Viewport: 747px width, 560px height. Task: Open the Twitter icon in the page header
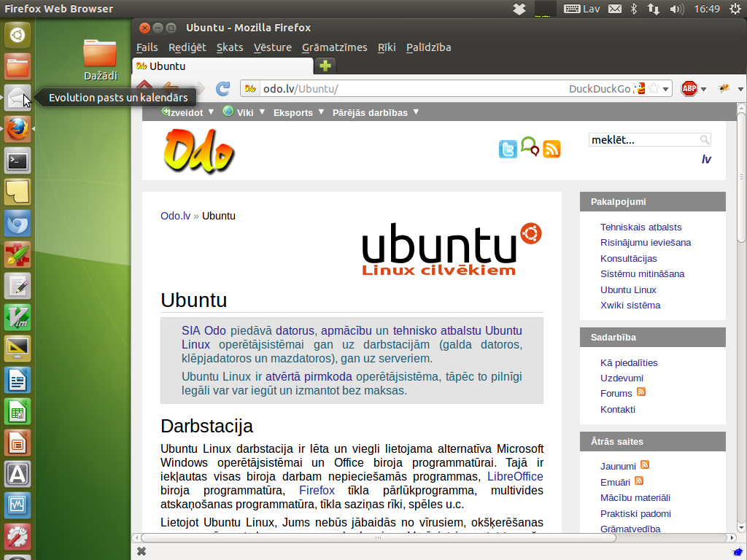[508, 149]
